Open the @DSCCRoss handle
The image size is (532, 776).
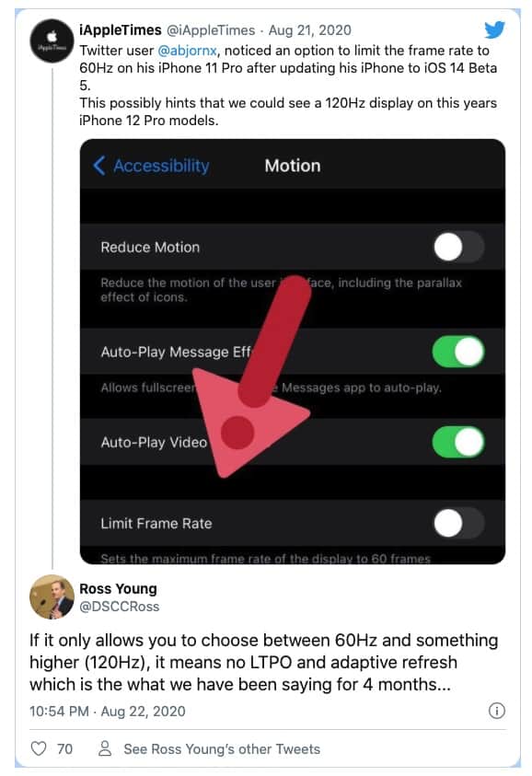(x=120, y=607)
